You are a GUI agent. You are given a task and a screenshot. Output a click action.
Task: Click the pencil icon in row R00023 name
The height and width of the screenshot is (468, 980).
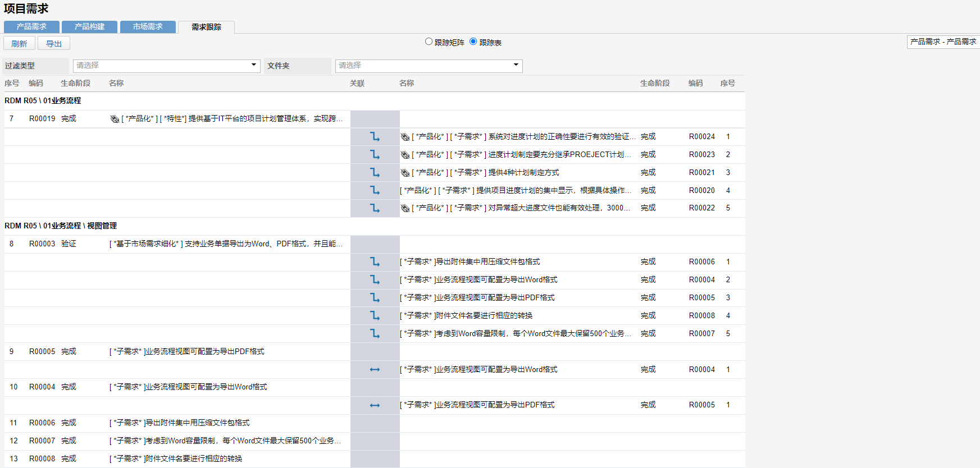(405, 155)
